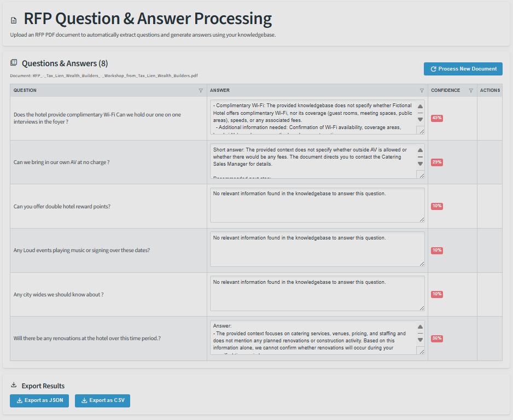Open the Answer column filter
This screenshot has height=420, width=513.
tap(422, 90)
